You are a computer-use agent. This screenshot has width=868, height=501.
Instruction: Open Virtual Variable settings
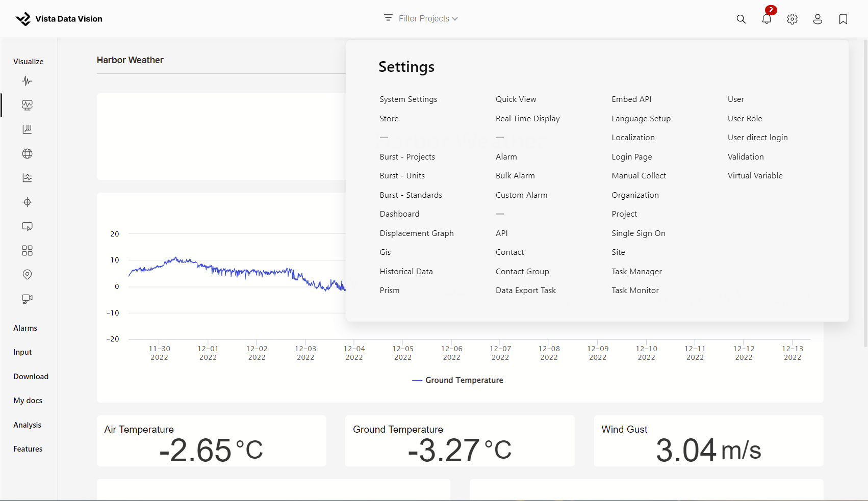(x=755, y=176)
